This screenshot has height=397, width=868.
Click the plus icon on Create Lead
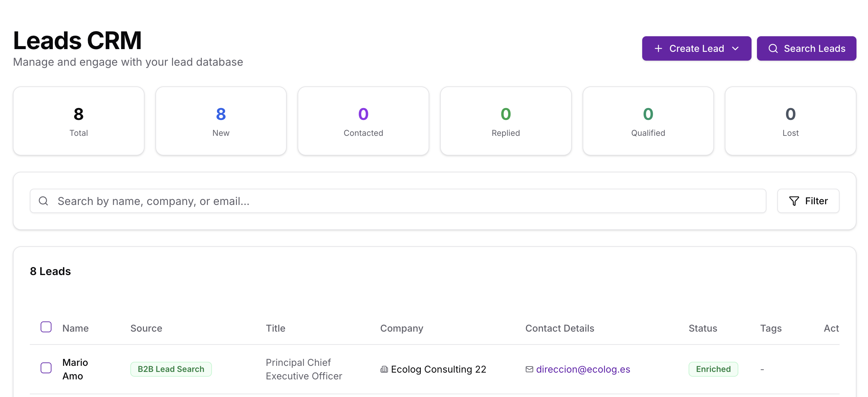[658, 48]
